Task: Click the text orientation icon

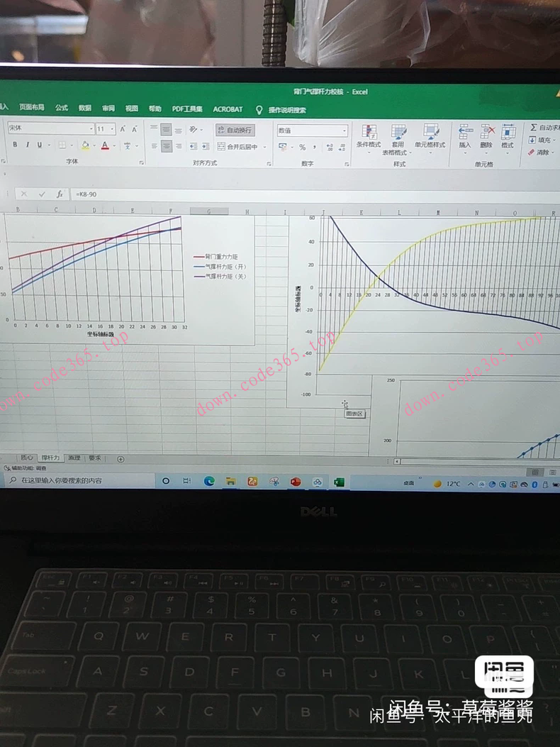Action: pos(194,130)
